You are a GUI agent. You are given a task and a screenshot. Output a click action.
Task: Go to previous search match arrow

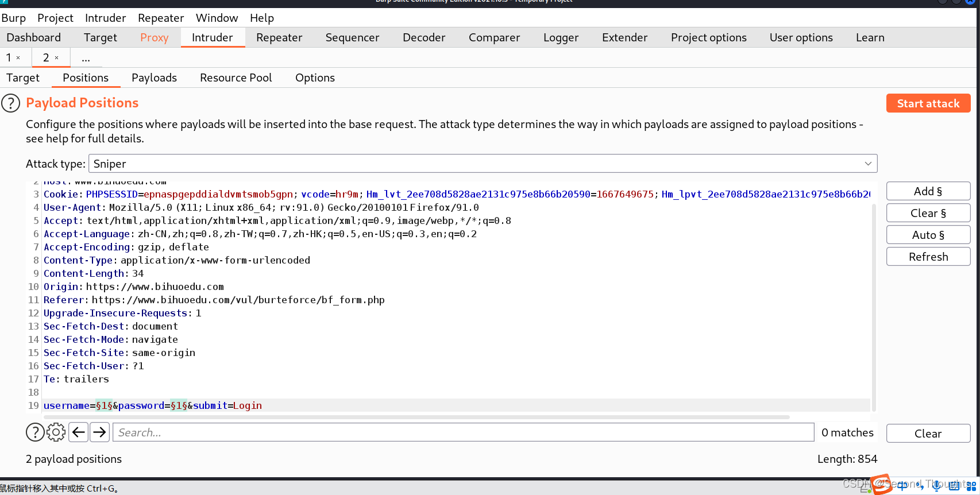pos(78,432)
